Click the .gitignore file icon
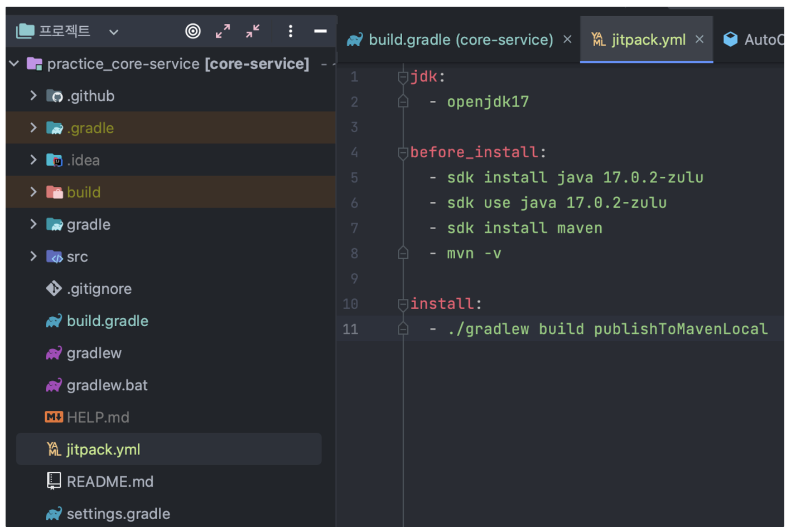 [54, 289]
